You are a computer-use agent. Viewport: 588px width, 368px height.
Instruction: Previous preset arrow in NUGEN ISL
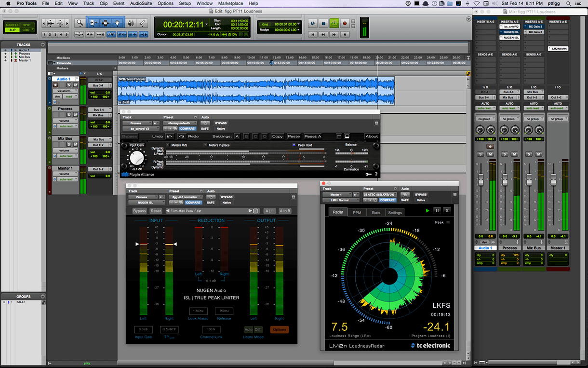[168, 211]
